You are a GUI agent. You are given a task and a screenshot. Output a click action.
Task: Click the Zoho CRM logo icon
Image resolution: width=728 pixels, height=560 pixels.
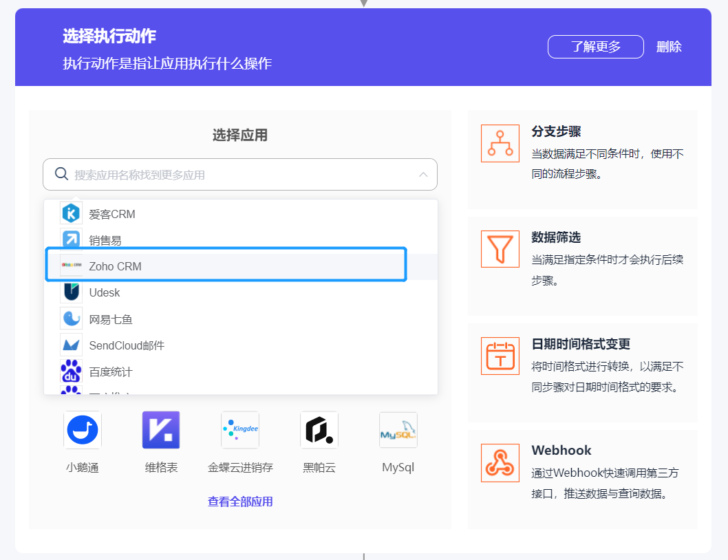(x=71, y=265)
